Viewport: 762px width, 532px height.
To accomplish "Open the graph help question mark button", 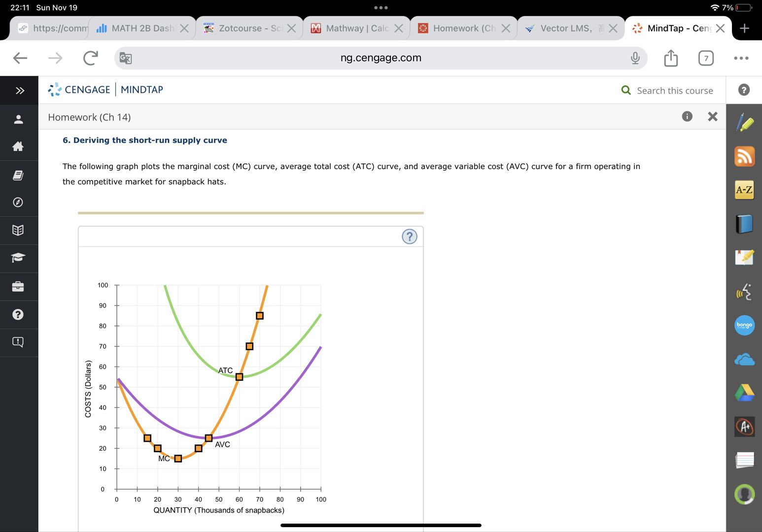I will pyautogui.click(x=410, y=237).
